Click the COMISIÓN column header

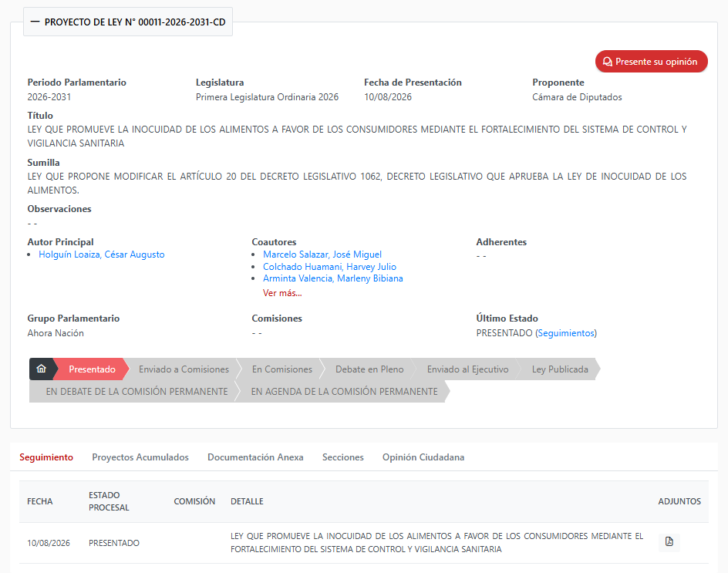(194, 501)
